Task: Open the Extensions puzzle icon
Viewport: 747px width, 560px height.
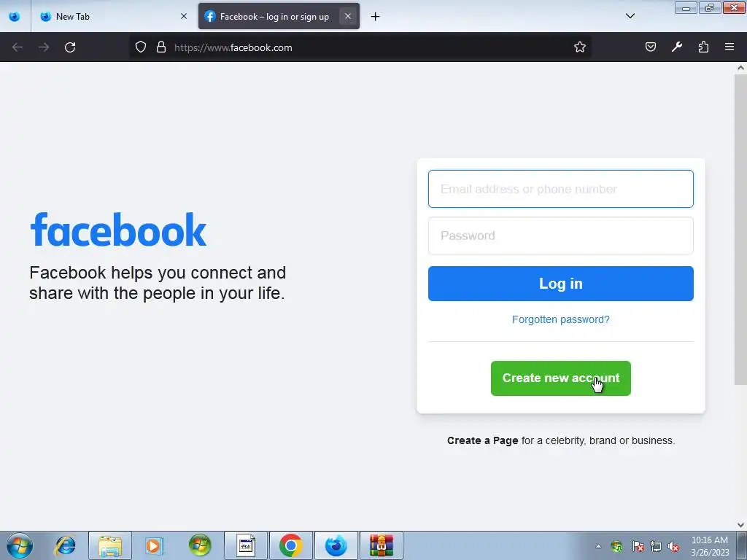Action: coord(703,47)
